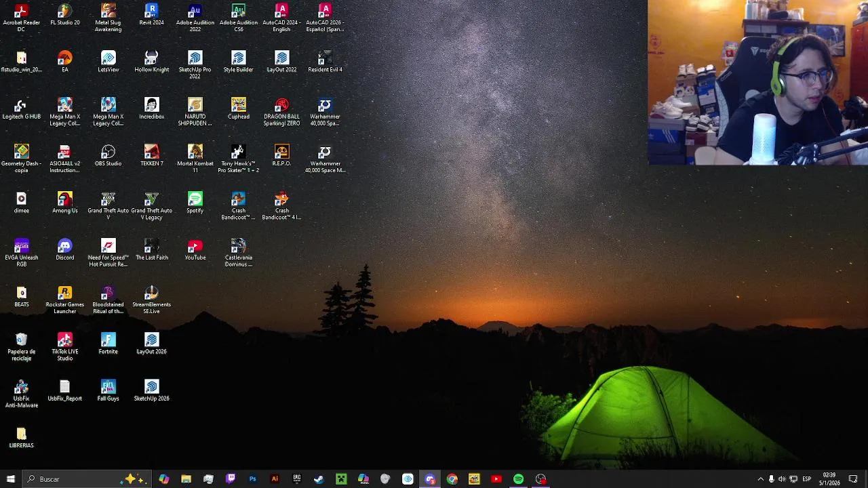Image resolution: width=868 pixels, height=488 pixels.
Task: Select the LayOut 2022 shortcut
Action: point(281,62)
